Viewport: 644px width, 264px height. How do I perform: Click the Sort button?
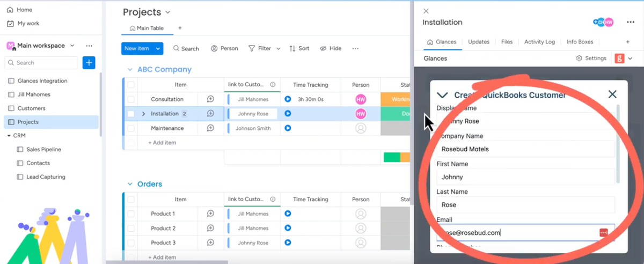(x=299, y=48)
